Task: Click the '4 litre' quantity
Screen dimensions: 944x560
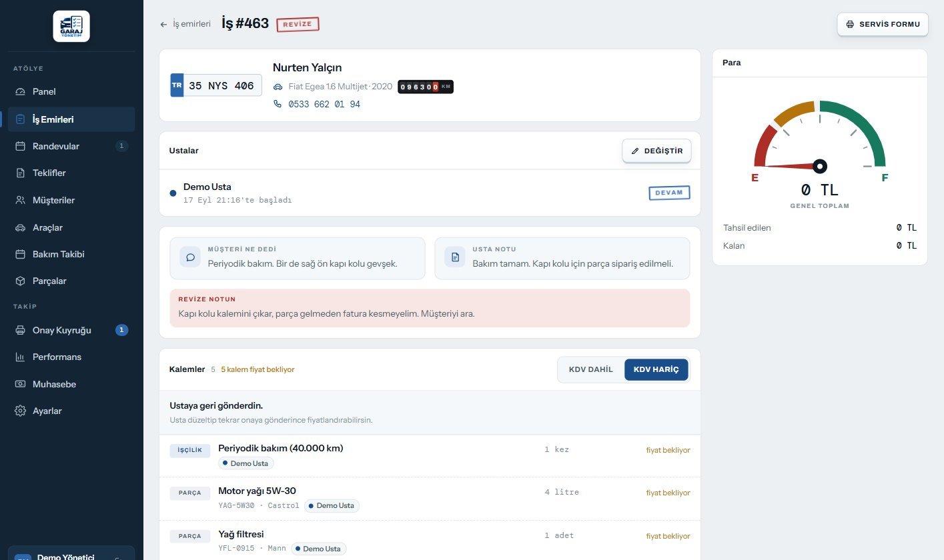Action: pos(562,492)
